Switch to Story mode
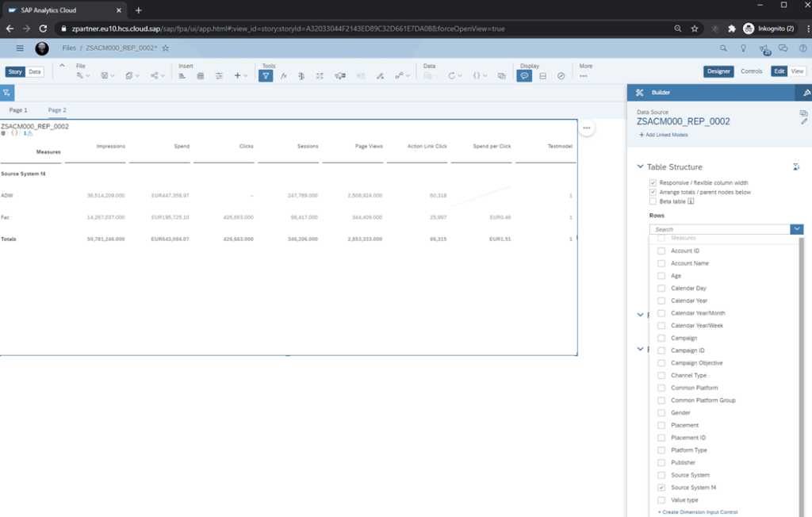This screenshot has width=812, height=517. click(x=15, y=72)
